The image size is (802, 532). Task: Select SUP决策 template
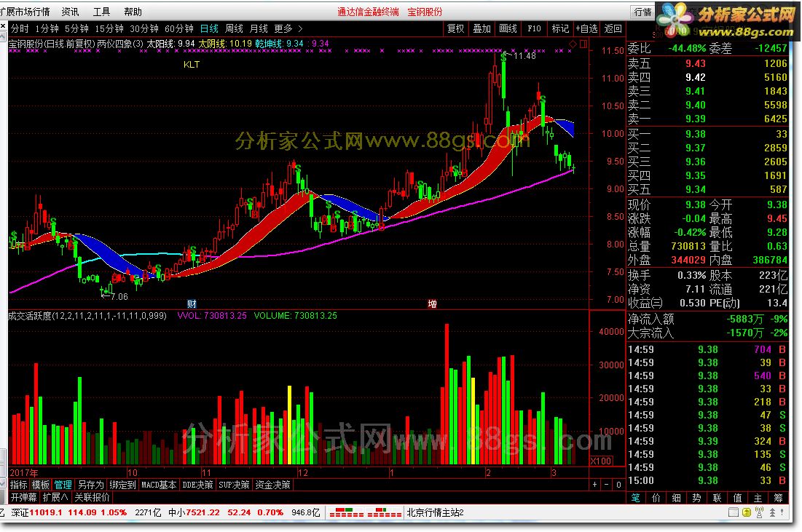tap(234, 485)
